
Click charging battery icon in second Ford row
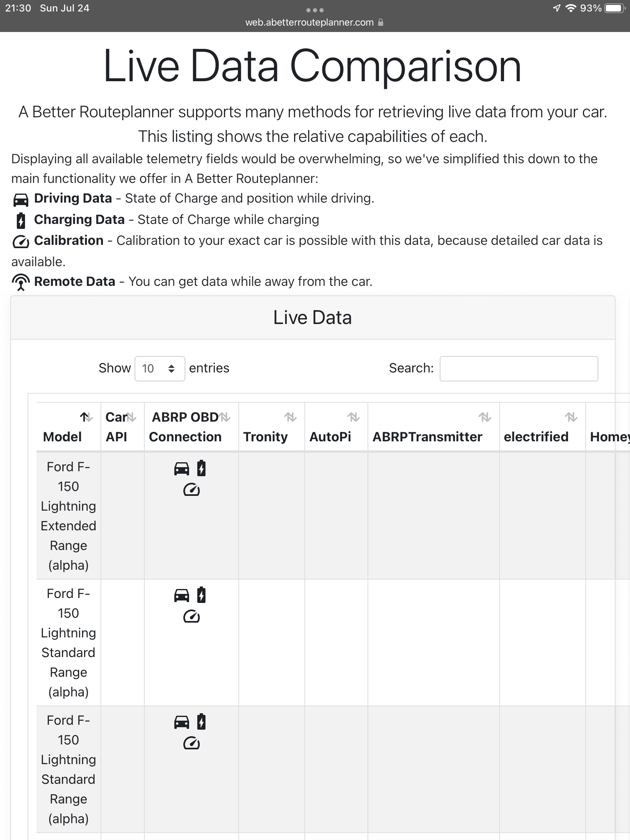point(201,595)
